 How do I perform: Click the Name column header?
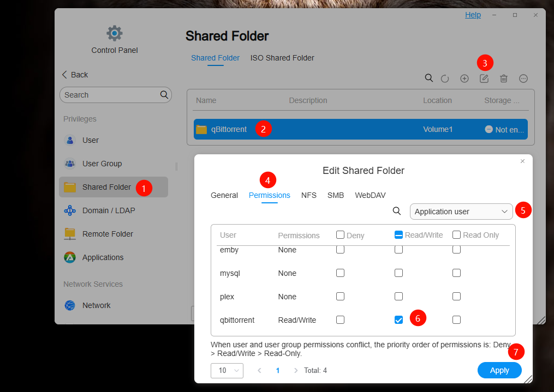206,100
